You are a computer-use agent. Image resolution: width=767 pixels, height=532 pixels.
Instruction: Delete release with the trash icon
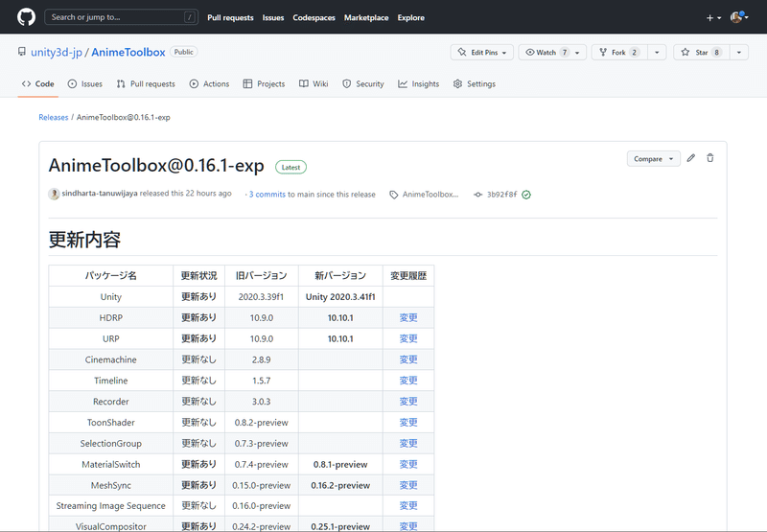point(709,158)
